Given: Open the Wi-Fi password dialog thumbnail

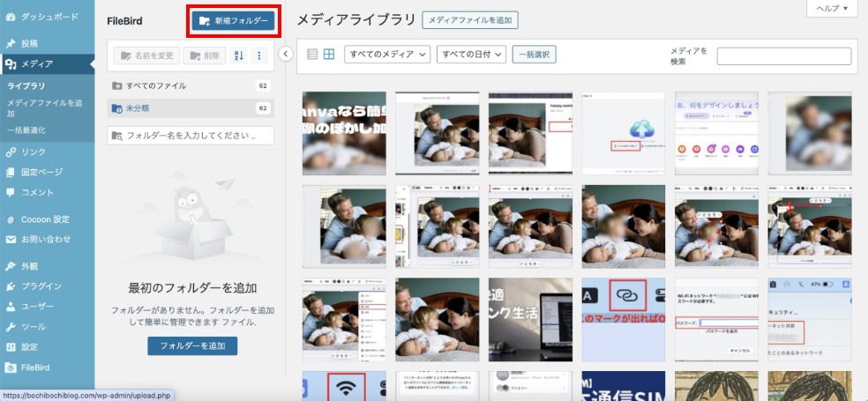Looking at the screenshot, I should (716, 320).
